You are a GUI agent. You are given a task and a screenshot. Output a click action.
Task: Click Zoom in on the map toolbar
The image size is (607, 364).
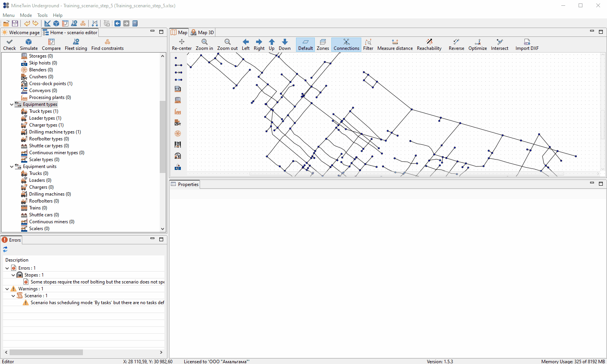[x=204, y=44]
